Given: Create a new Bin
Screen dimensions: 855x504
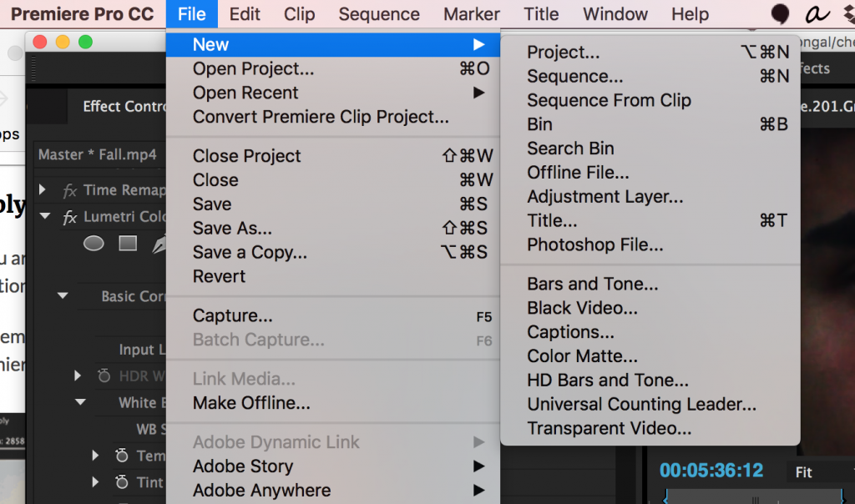Looking at the screenshot, I should (650, 124).
